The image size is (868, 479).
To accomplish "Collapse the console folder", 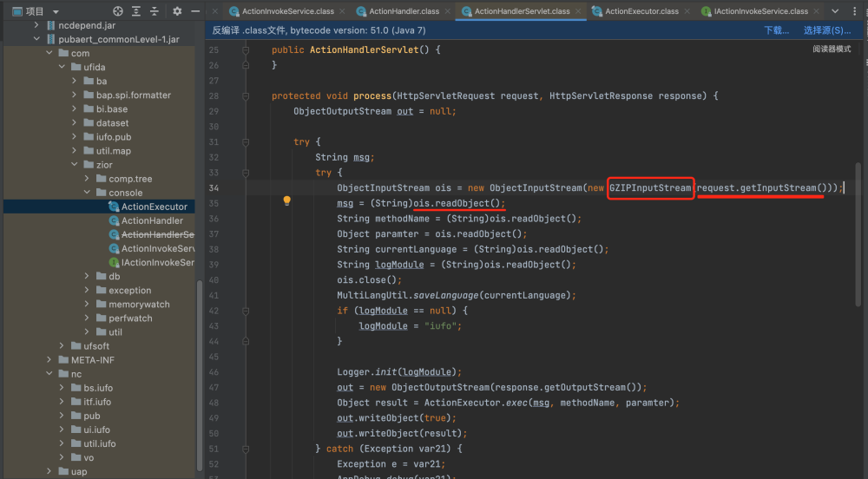I will [87, 193].
